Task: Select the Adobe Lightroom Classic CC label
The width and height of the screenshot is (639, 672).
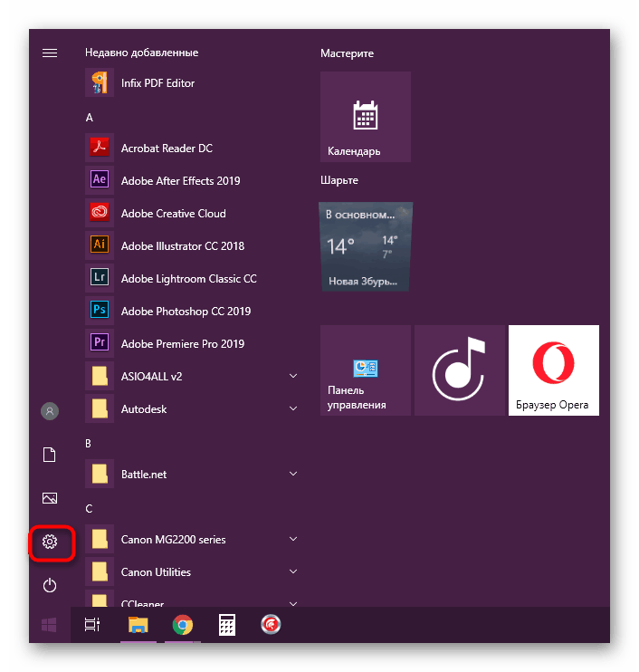Action: [x=189, y=279]
